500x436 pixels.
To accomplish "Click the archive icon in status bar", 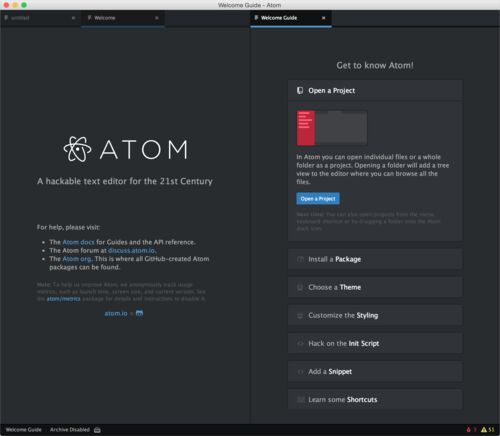I will (97, 430).
